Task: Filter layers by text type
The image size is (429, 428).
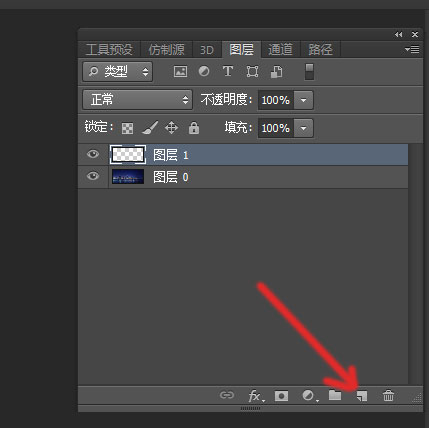Action: (228, 71)
